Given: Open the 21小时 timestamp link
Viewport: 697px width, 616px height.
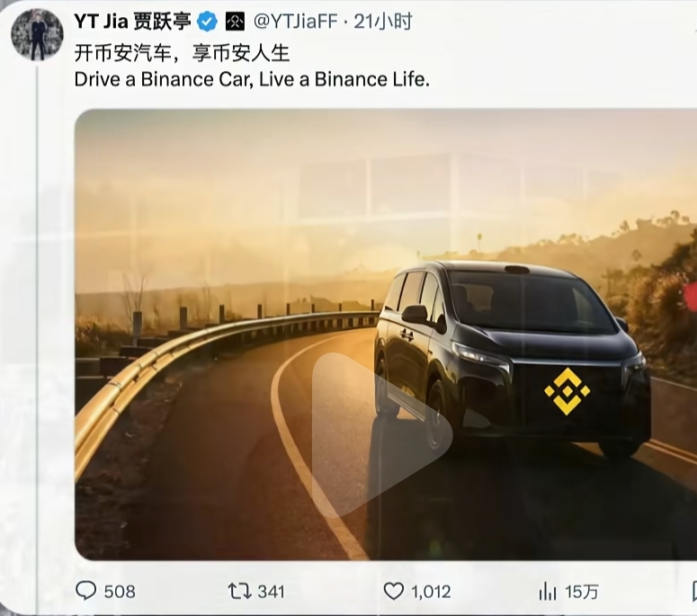Looking at the screenshot, I should (383, 22).
